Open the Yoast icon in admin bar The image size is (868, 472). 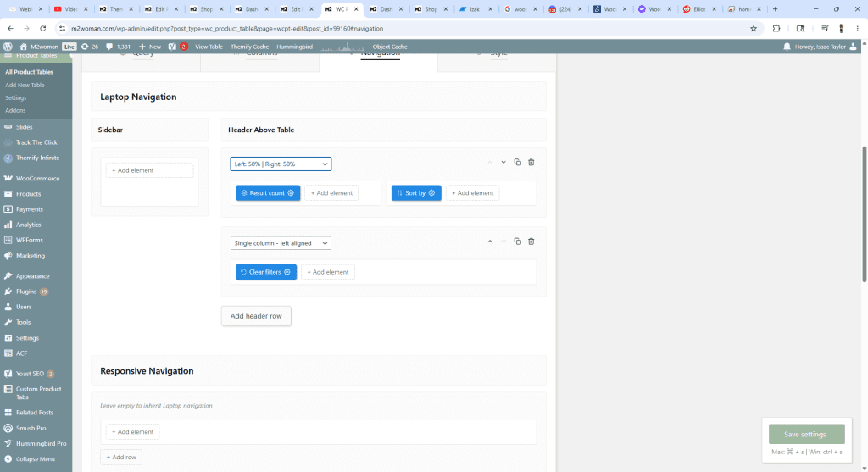172,47
